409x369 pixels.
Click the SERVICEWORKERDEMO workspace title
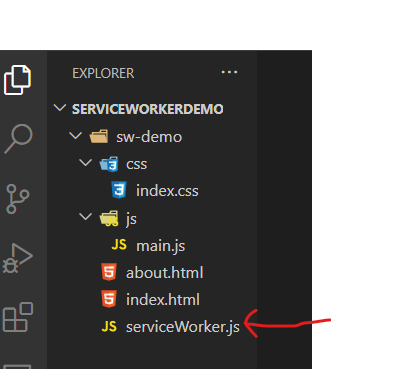coord(148,109)
